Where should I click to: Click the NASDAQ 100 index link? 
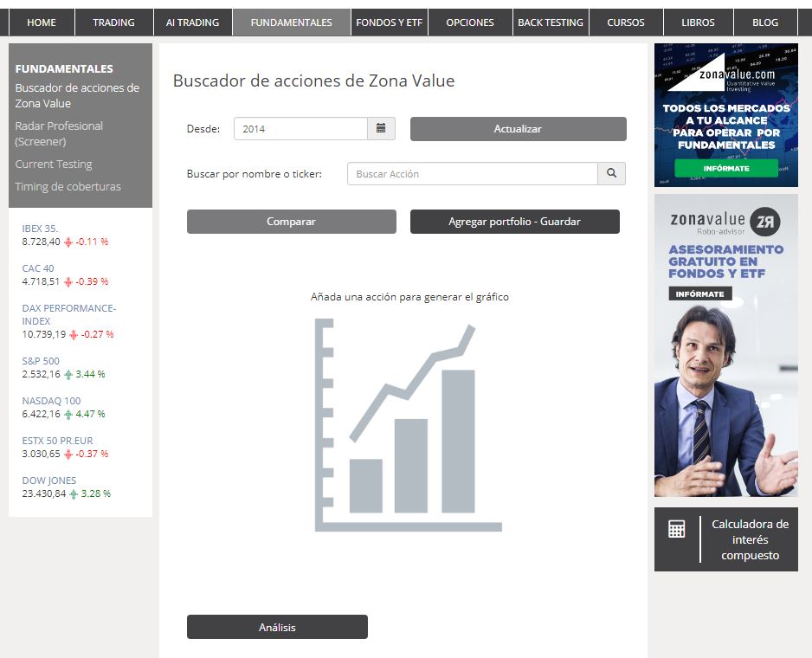pyautogui.click(x=51, y=401)
